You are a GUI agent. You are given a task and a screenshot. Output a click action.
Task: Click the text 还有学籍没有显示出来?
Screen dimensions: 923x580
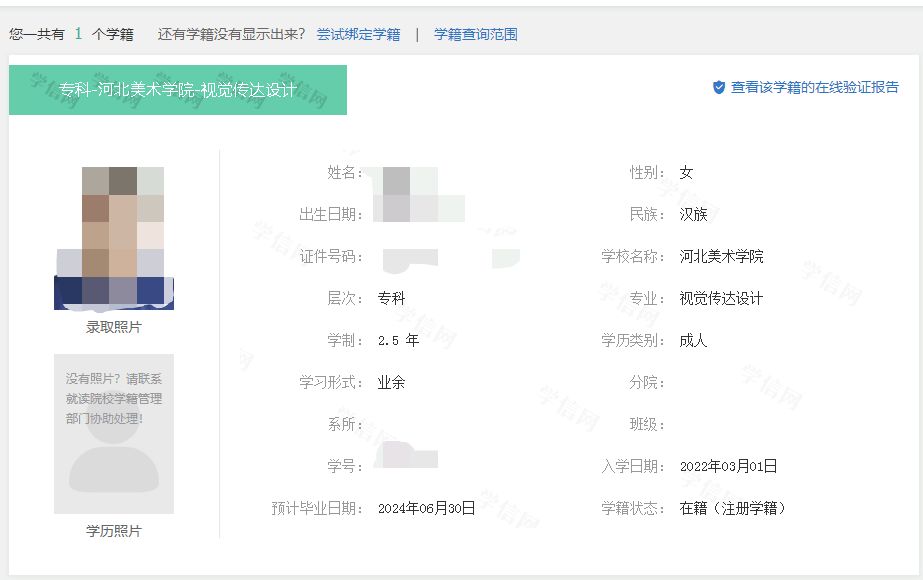point(231,34)
